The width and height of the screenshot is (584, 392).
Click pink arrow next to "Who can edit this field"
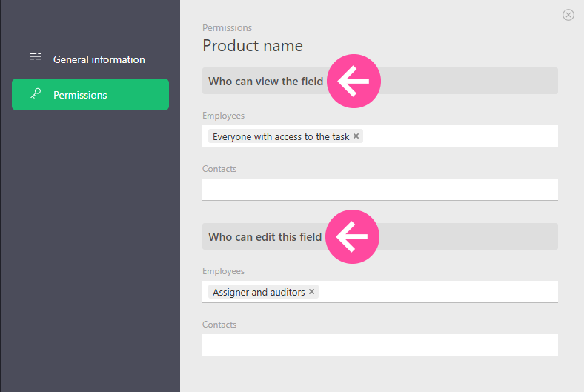[353, 236]
